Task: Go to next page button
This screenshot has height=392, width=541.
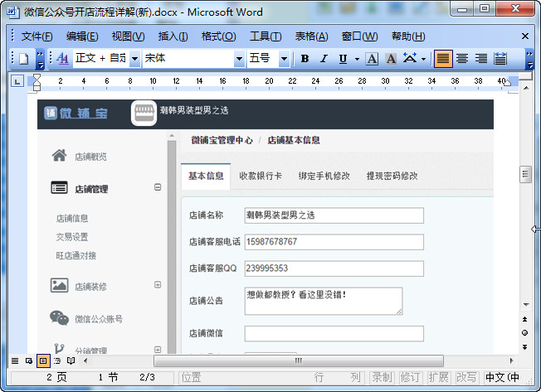Action: [524, 347]
